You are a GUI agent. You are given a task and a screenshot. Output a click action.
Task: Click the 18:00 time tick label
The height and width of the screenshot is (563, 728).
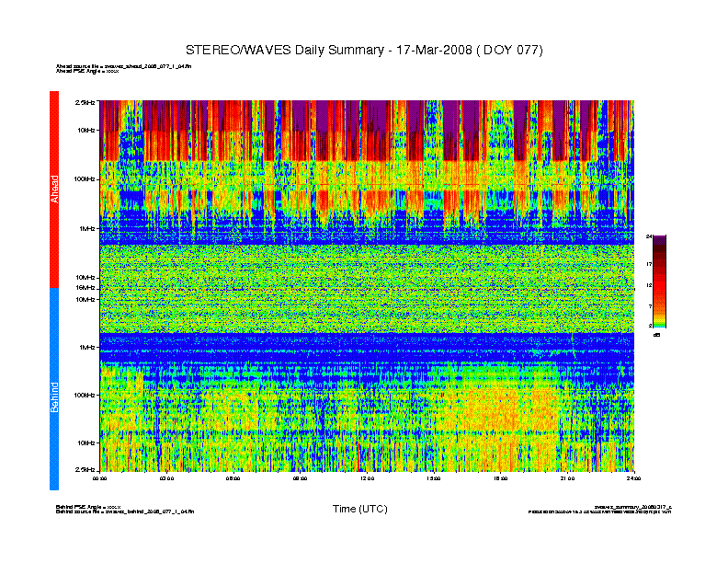click(500, 478)
